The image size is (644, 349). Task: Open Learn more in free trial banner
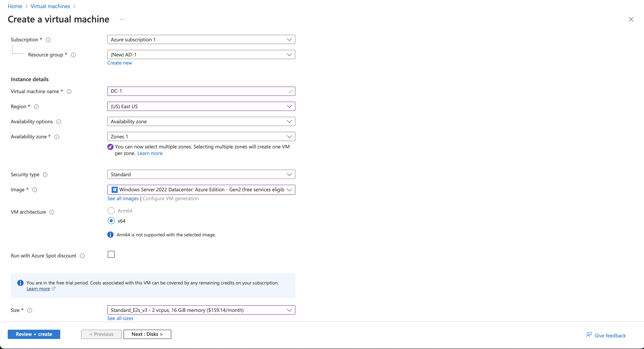tap(38, 289)
